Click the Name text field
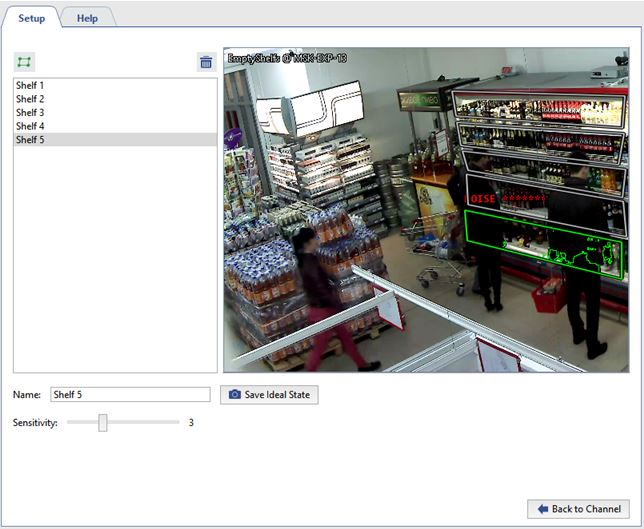Viewport: 644px width, 529px height. (x=130, y=395)
